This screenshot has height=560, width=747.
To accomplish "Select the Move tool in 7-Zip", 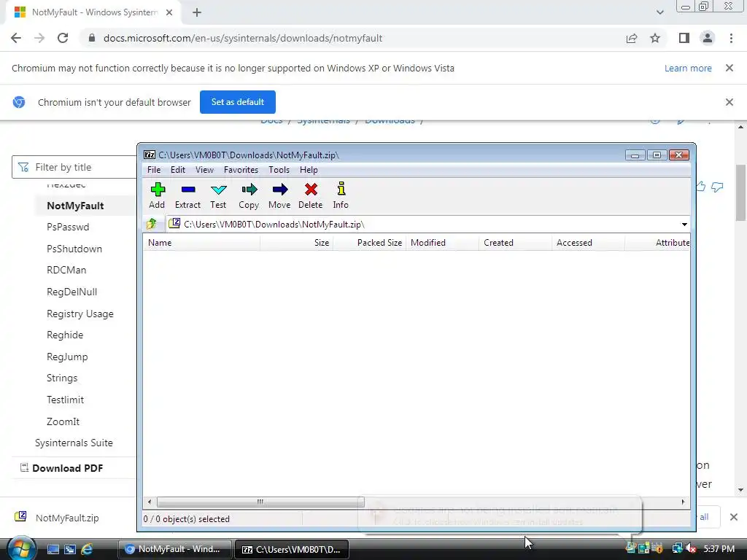I will (x=279, y=195).
